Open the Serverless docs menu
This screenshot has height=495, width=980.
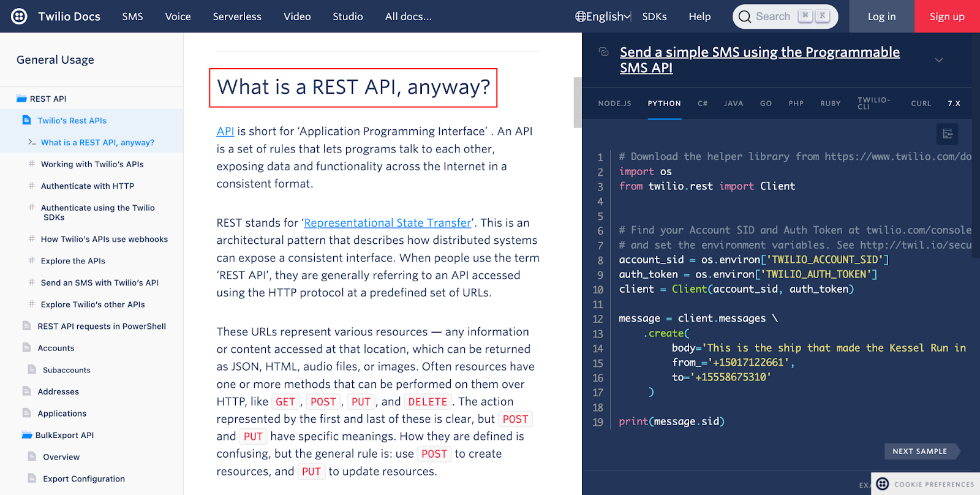coord(237,17)
